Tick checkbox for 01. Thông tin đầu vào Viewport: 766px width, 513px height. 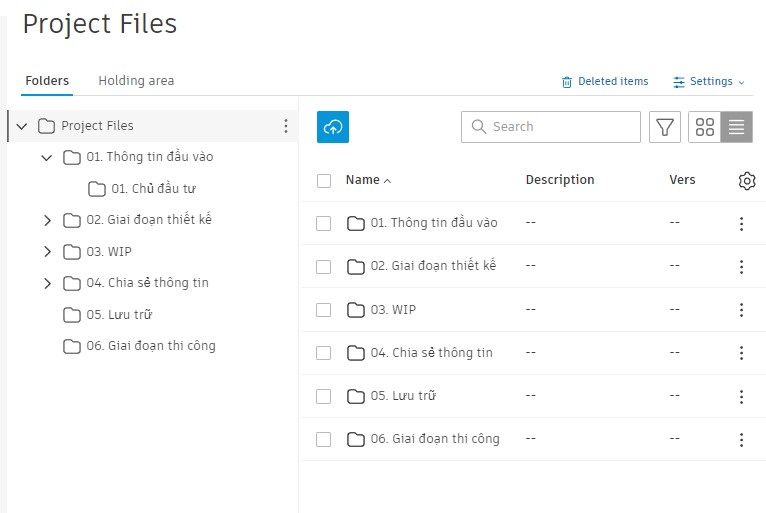click(x=323, y=224)
